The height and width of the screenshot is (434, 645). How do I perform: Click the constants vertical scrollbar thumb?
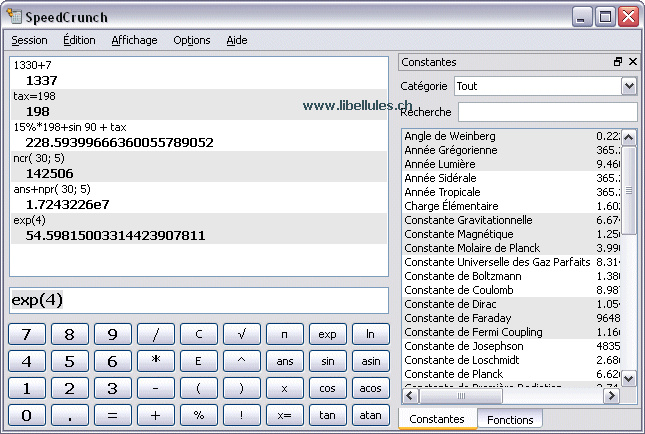pos(629,190)
